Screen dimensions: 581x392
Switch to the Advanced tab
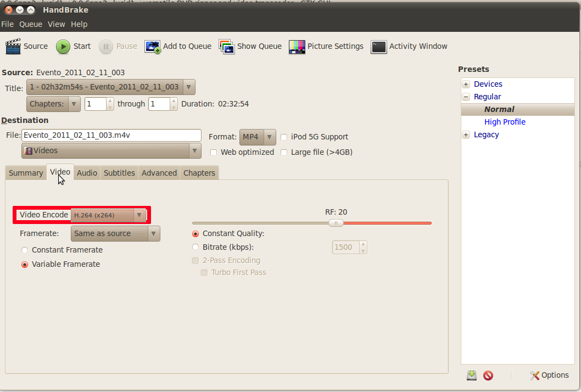[159, 173]
